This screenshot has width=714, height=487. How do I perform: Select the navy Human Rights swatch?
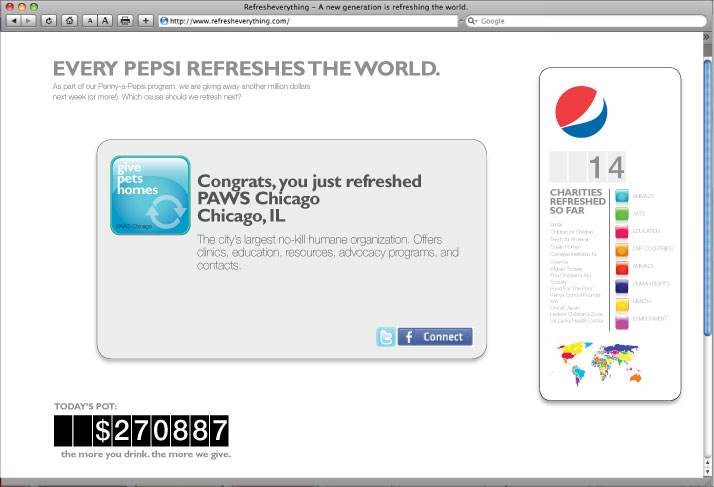622,285
